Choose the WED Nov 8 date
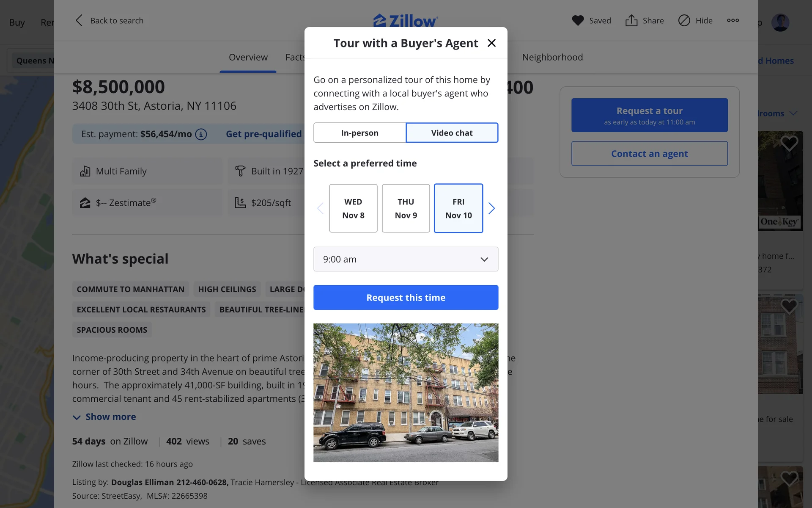Viewport: 812px width, 508px height. point(353,208)
